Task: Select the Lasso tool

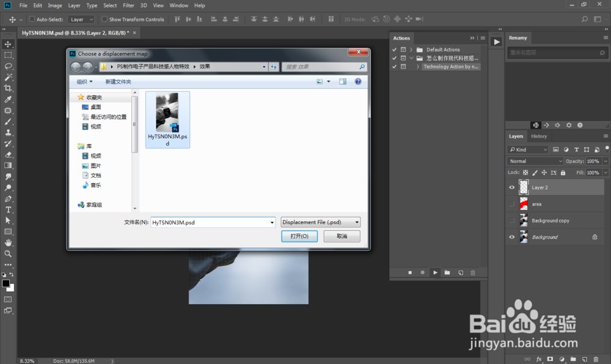Action: click(x=8, y=66)
